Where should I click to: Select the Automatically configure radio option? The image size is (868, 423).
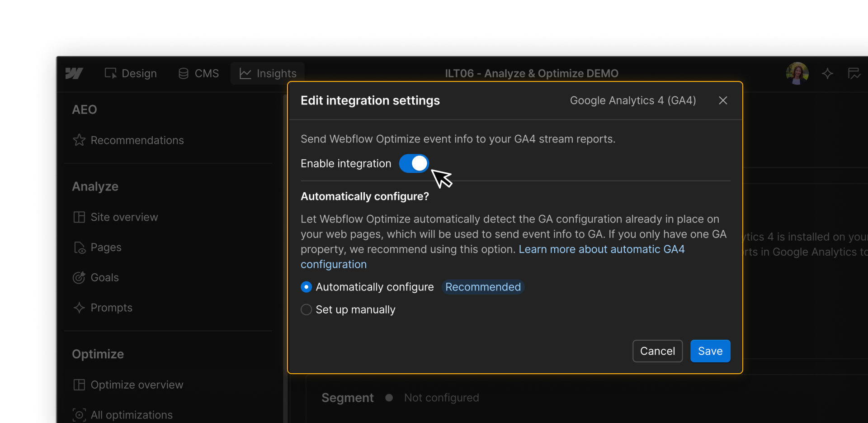click(x=306, y=287)
